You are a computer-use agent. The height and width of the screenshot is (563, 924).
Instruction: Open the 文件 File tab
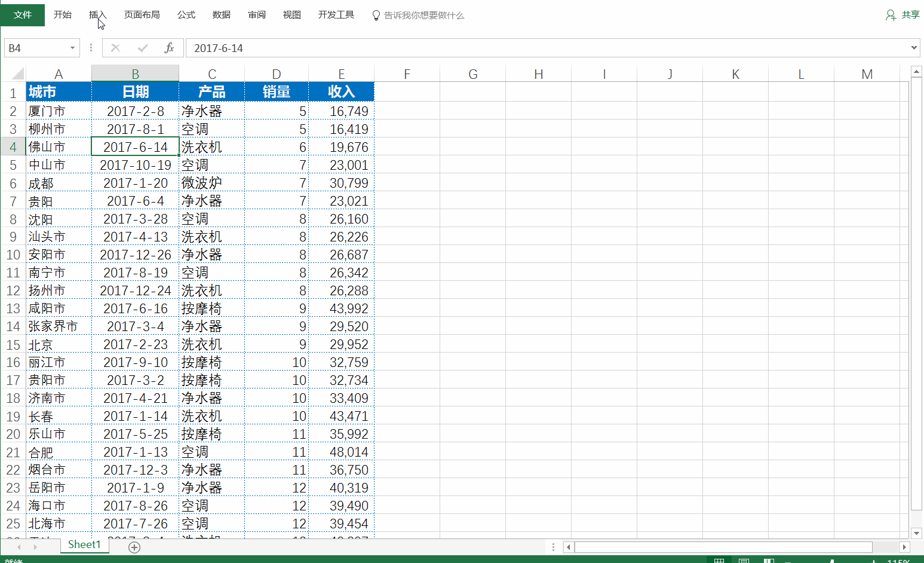[23, 15]
